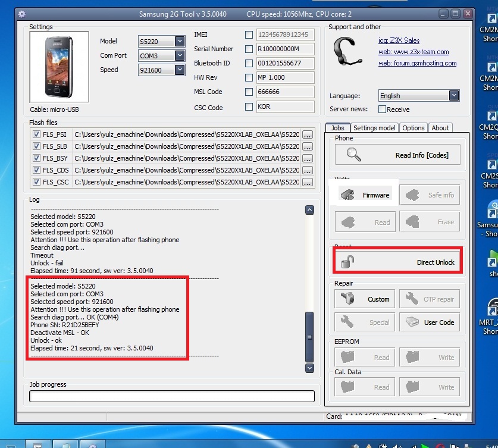This screenshot has width=498, height=448.
Task: Click the Special repair button
Action: (x=365, y=322)
